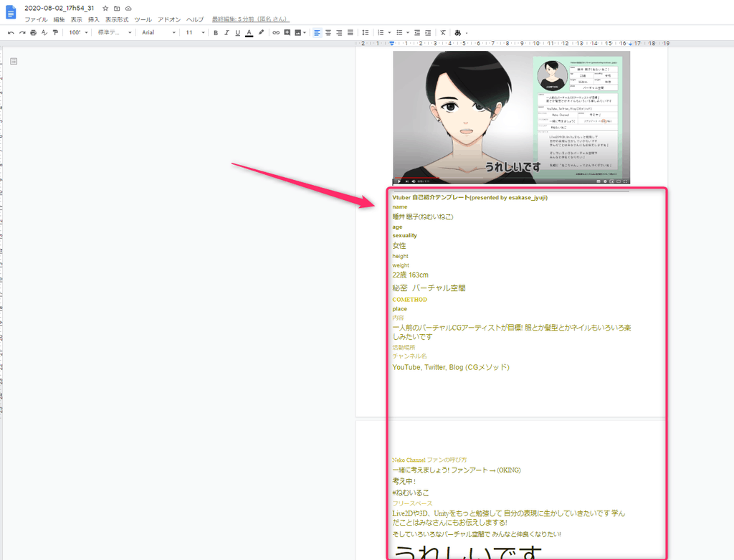Click the right indent marker on ruler
The height and width of the screenshot is (560, 734).
point(630,44)
